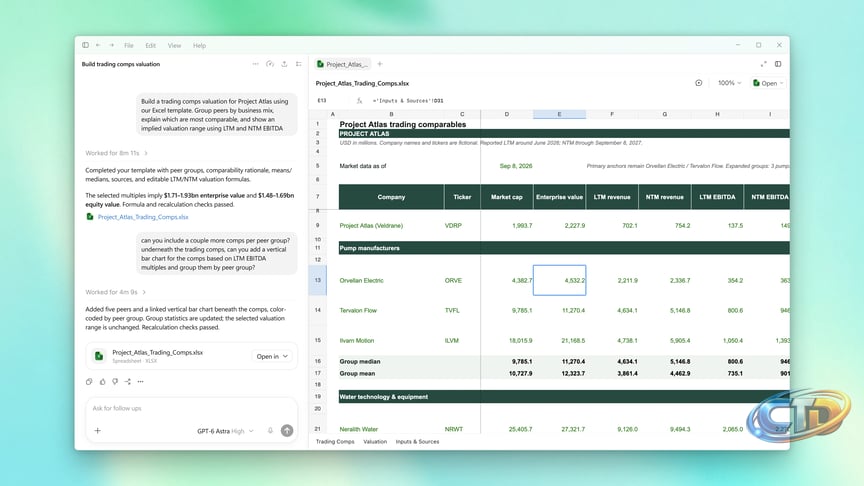
Task: Go back with the left arrow
Action: tap(98, 45)
